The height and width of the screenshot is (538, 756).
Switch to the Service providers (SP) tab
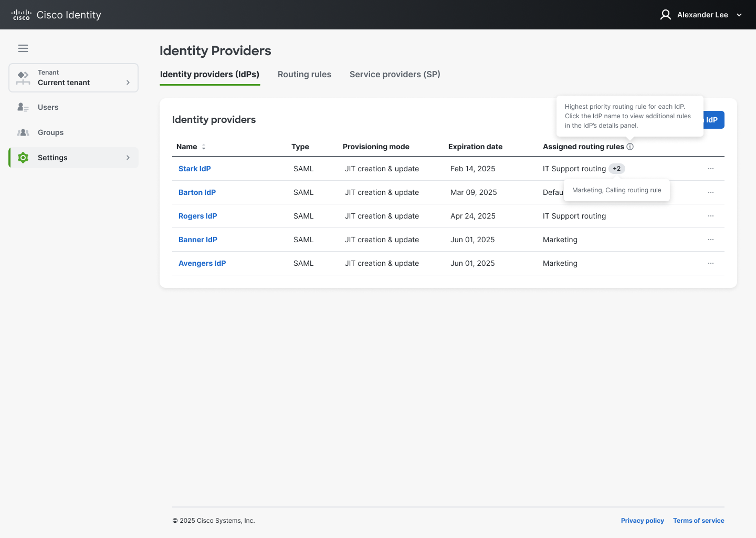pos(395,75)
